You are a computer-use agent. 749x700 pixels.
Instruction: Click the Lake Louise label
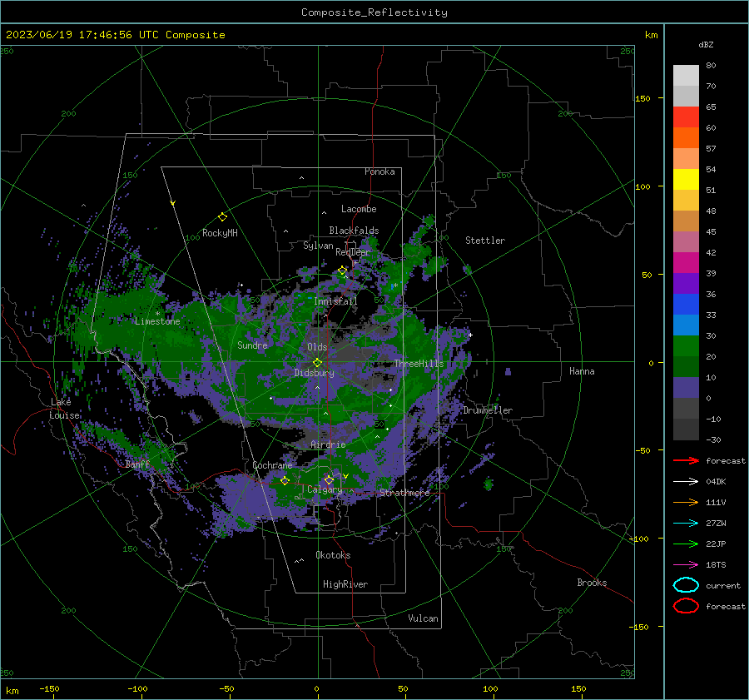tap(65, 409)
